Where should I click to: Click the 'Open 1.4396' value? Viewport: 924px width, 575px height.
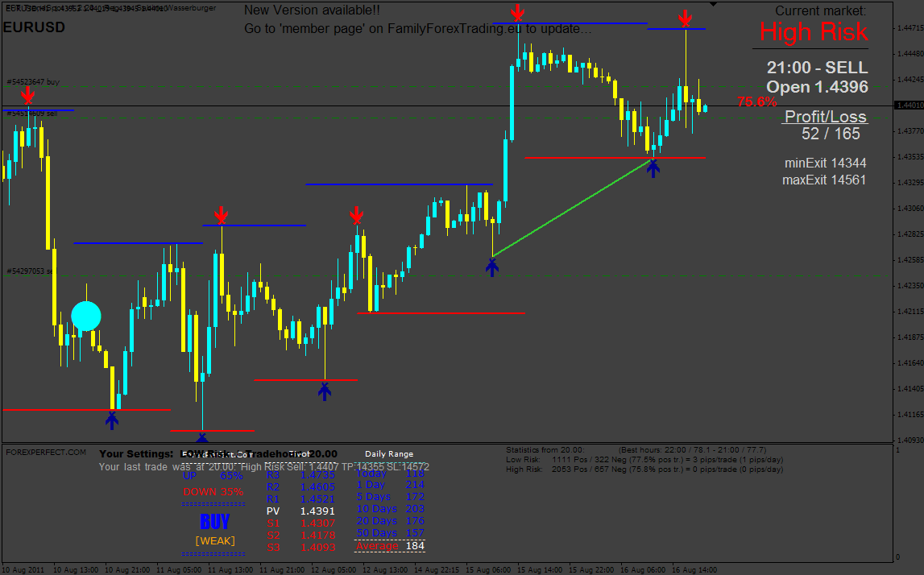pos(817,87)
